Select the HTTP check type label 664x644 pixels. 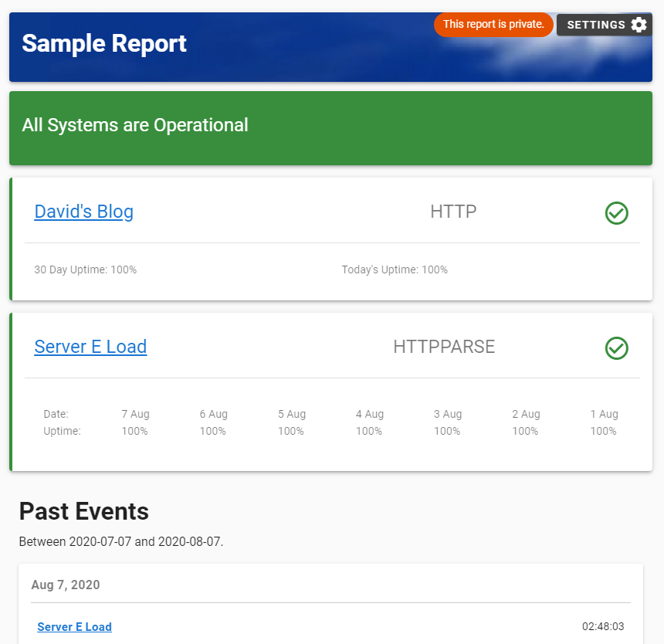click(453, 212)
